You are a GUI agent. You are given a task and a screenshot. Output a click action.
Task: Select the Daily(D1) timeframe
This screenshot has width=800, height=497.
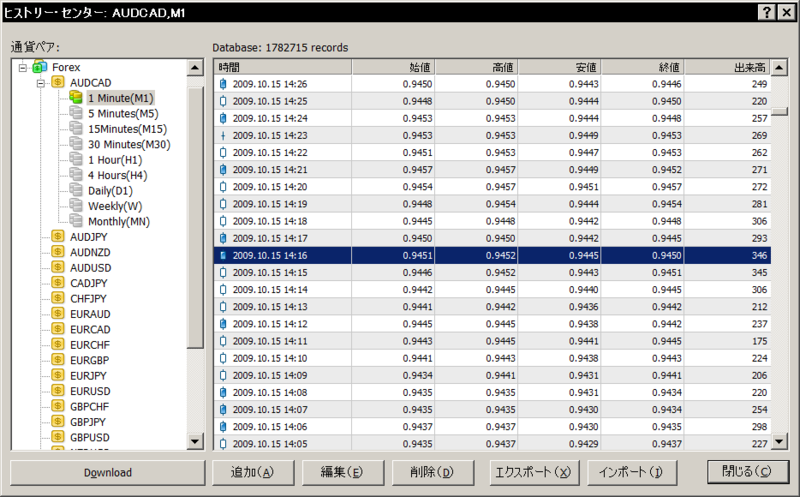pos(110,191)
